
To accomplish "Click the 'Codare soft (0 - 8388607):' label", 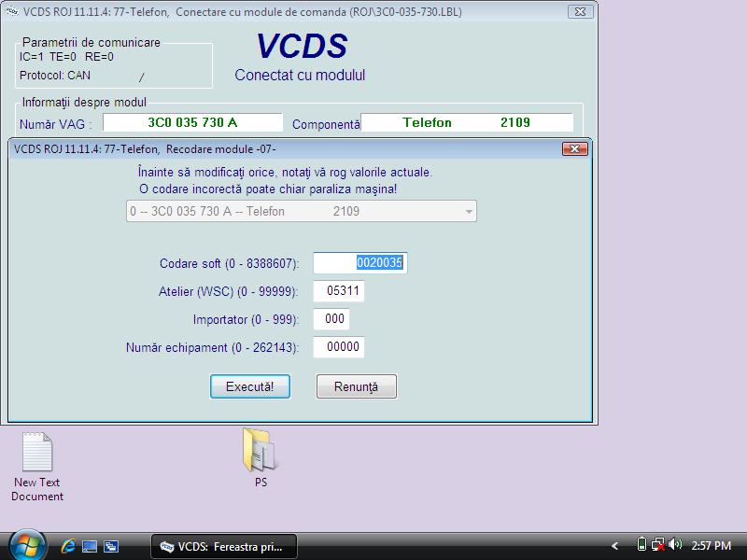I will 229,263.
